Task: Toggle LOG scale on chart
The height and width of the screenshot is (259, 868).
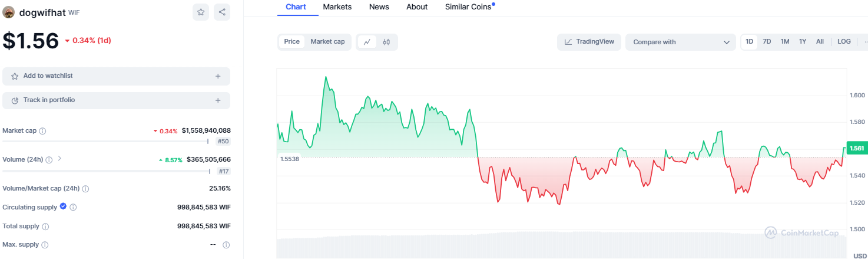Action: [844, 41]
